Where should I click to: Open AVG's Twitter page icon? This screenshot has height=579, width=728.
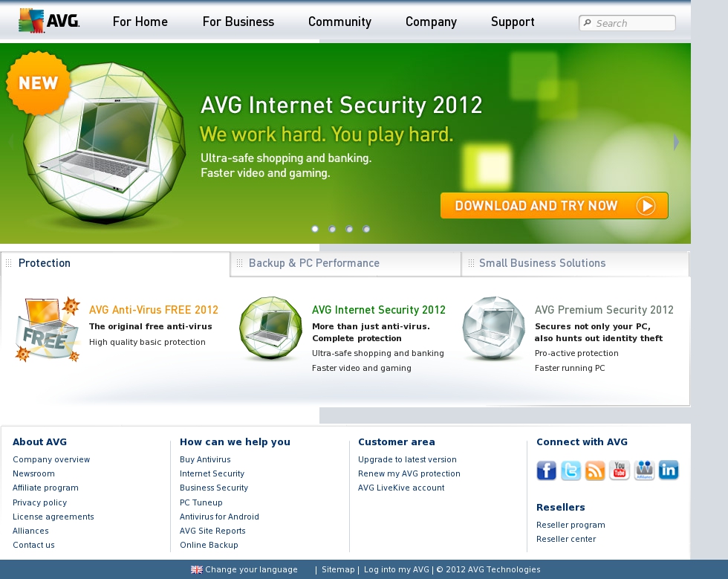[x=571, y=470]
